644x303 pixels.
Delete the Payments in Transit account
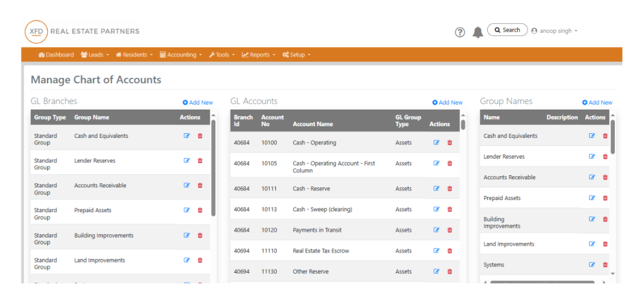[450, 230]
